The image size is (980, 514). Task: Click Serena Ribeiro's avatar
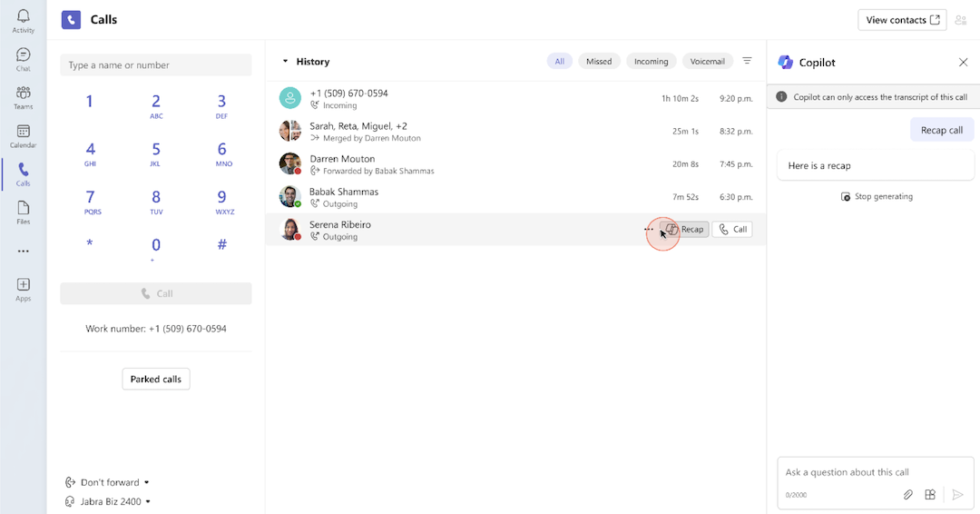click(290, 230)
